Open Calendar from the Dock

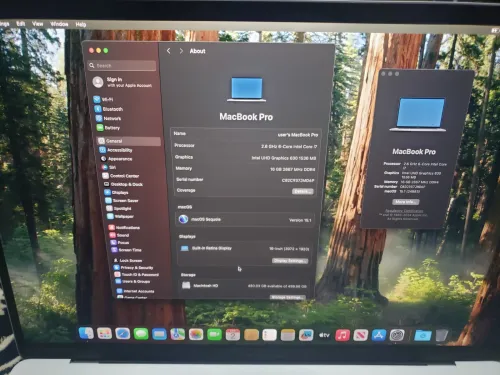[x=233, y=335]
